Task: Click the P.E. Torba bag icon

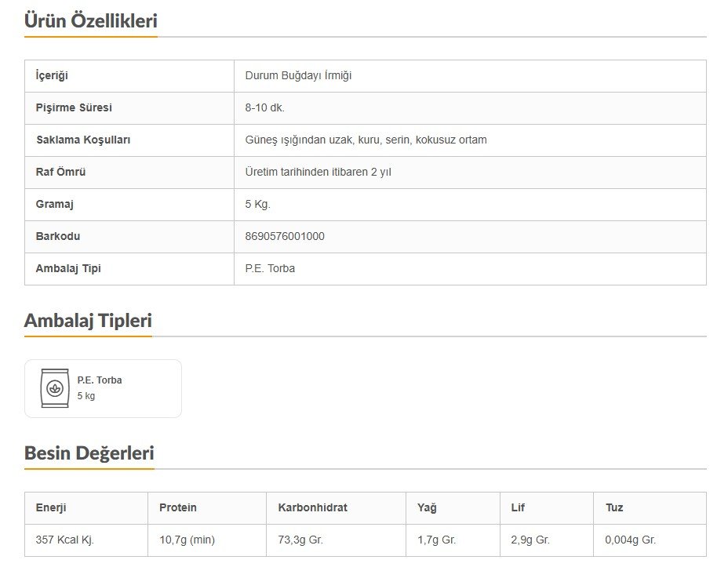Action: click(x=54, y=388)
